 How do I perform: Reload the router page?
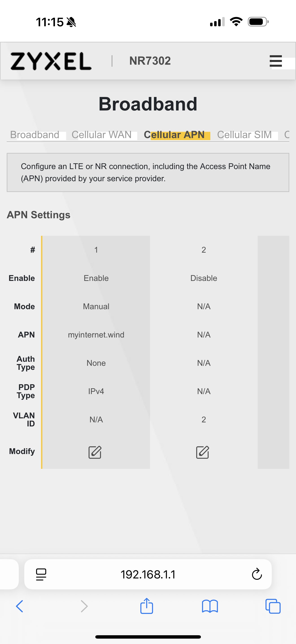(x=257, y=574)
